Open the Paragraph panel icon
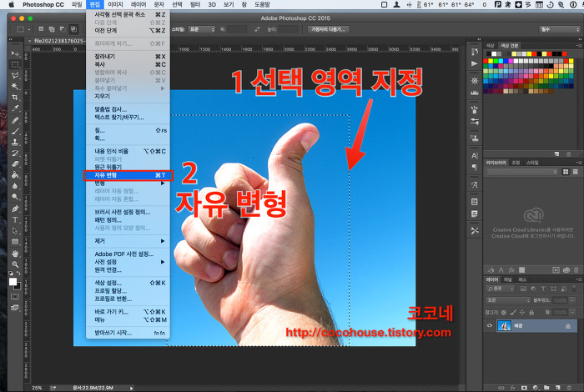Screen dimensions: 584x392 (475, 167)
